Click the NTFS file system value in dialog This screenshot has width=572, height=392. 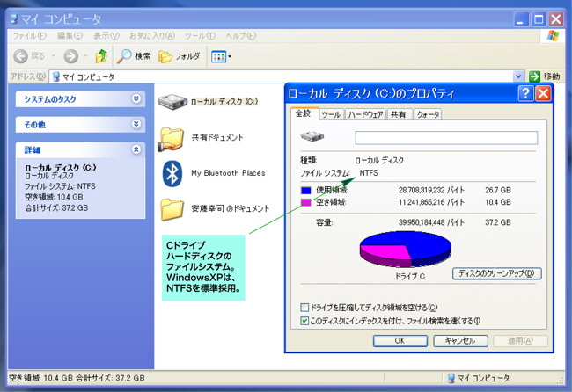(x=369, y=172)
